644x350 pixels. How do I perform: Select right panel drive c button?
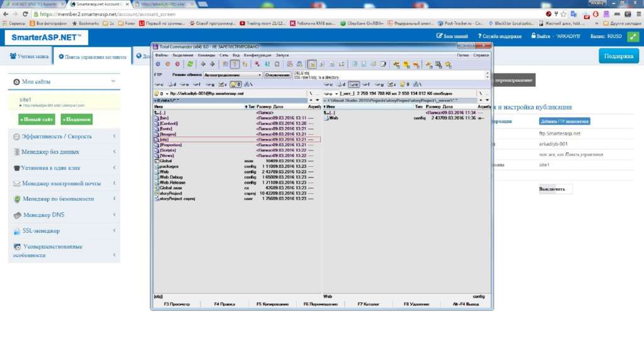coord(328,84)
